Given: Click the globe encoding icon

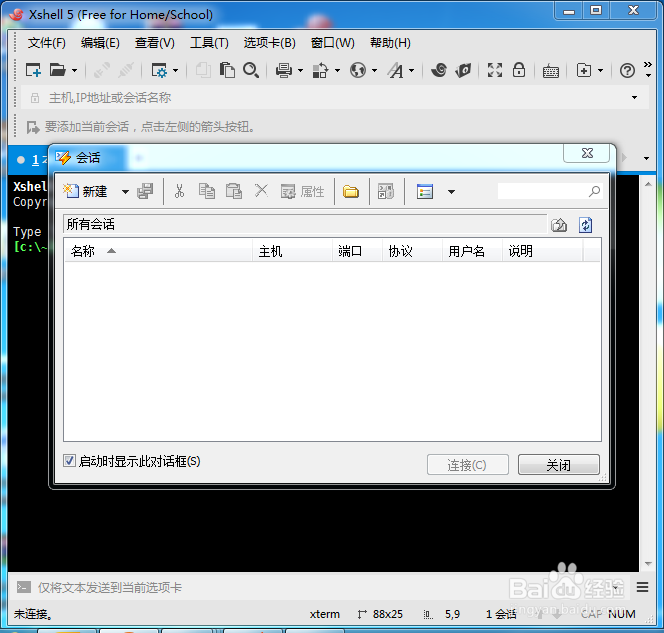Looking at the screenshot, I should [x=358, y=70].
